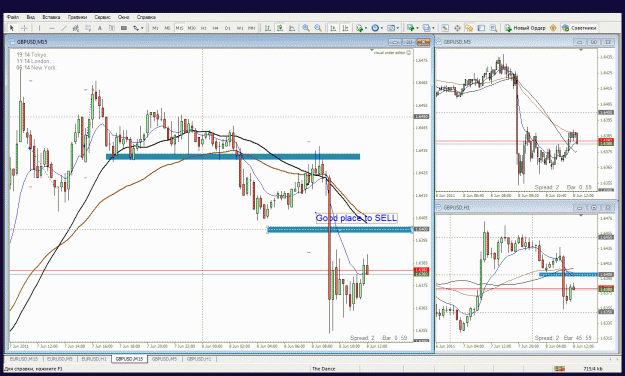Viewport: 625px width, 376px height.
Task: Select the Crosshair tool
Action: click(24, 28)
